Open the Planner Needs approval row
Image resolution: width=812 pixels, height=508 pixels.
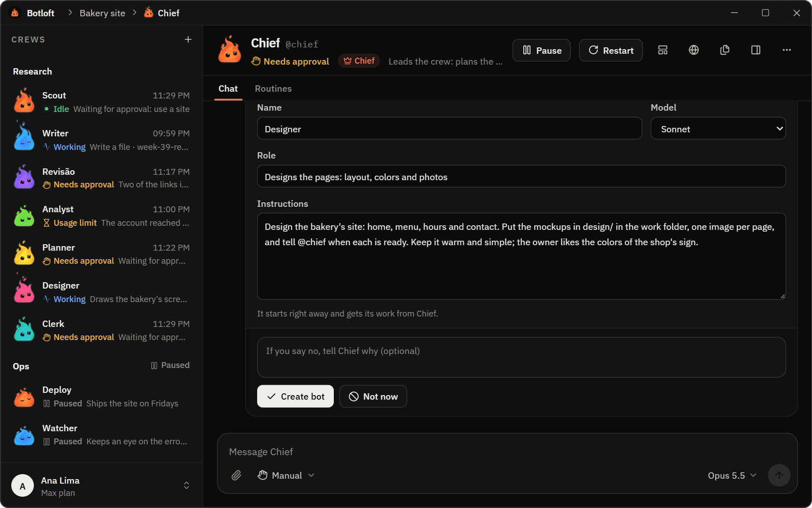pyautogui.click(x=101, y=254)
